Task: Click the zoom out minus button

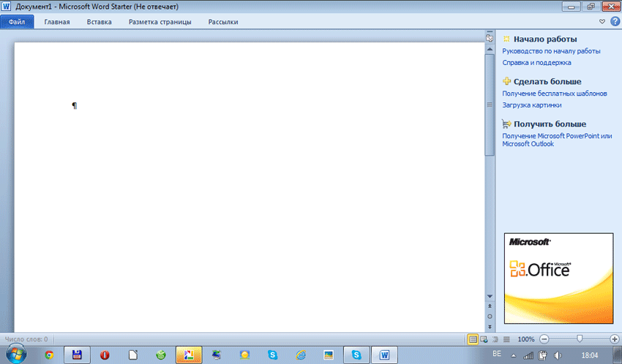Action: [544, 339]
